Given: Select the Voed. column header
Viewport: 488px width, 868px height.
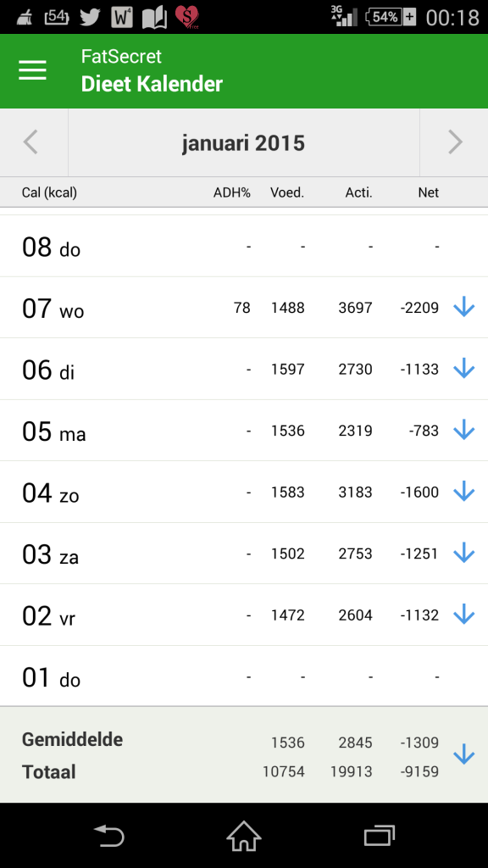Looking at the screenshot, I should coord(287,192).
